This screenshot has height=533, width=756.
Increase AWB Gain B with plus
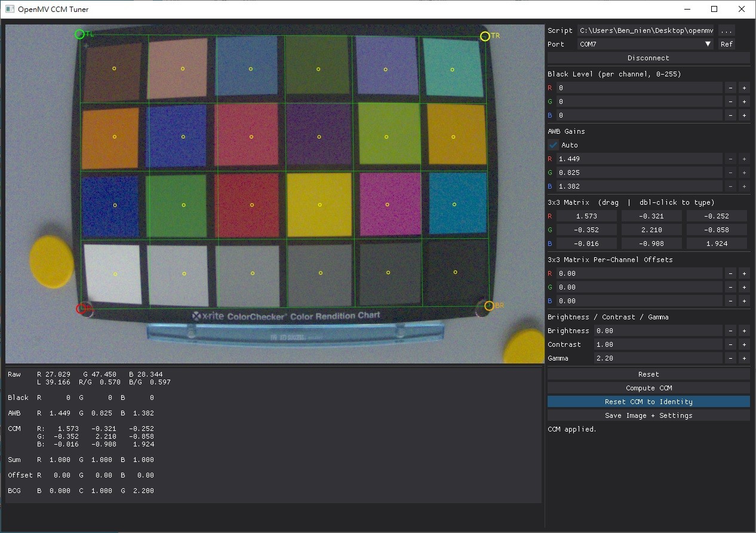click(744, 186)
